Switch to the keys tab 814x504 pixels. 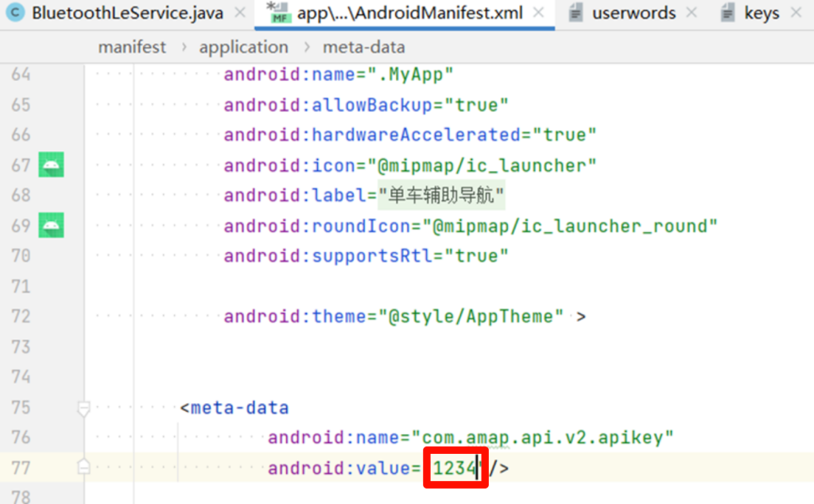762,14
